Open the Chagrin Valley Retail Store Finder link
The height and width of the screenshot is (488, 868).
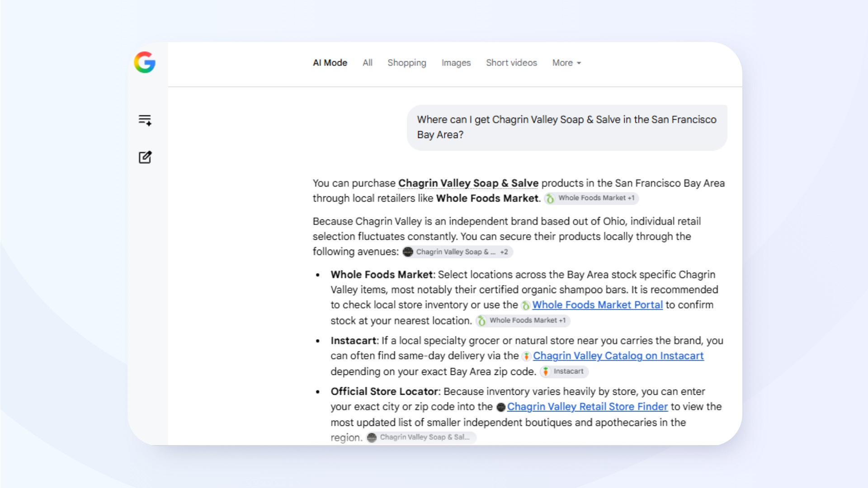587,407
